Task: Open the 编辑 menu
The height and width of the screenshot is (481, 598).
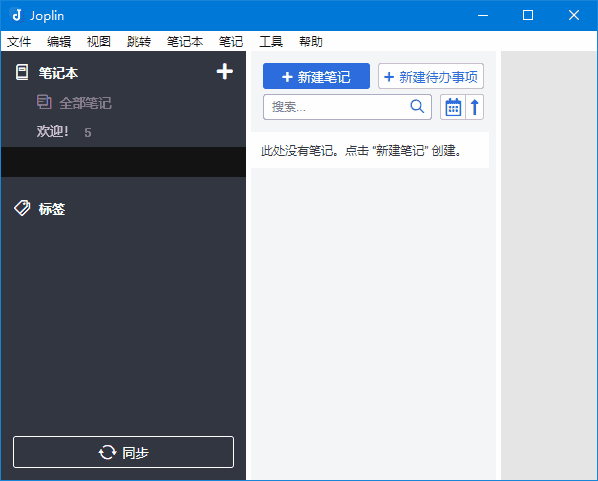Action: pyautogui.click(x=59, y=42)
